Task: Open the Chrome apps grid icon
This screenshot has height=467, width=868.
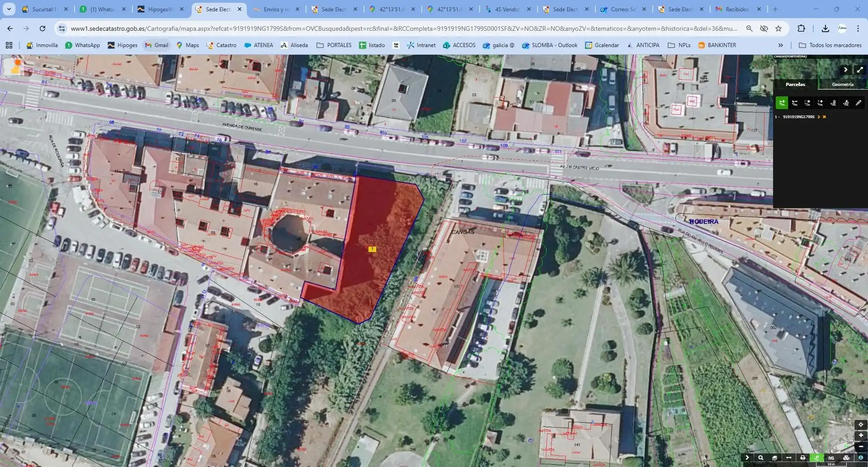Action: [x=9, y=45]
